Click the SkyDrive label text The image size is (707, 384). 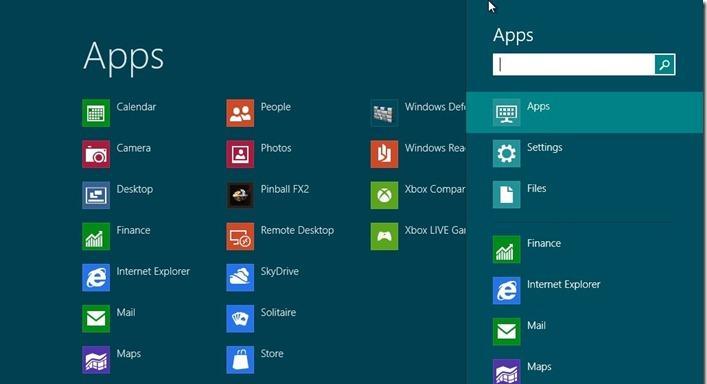point(280,271)
